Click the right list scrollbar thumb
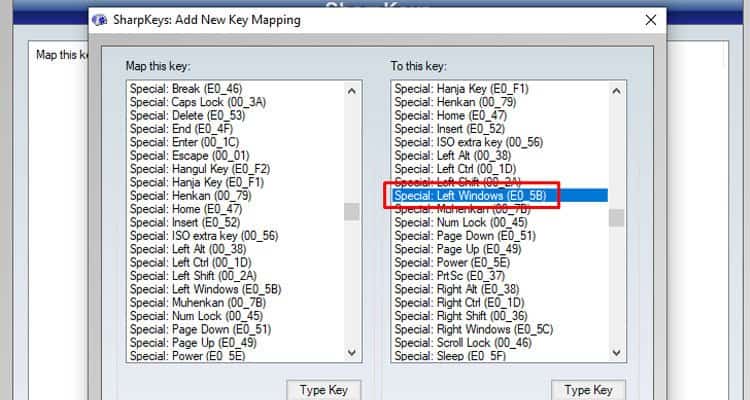 (x=616, y=218)
